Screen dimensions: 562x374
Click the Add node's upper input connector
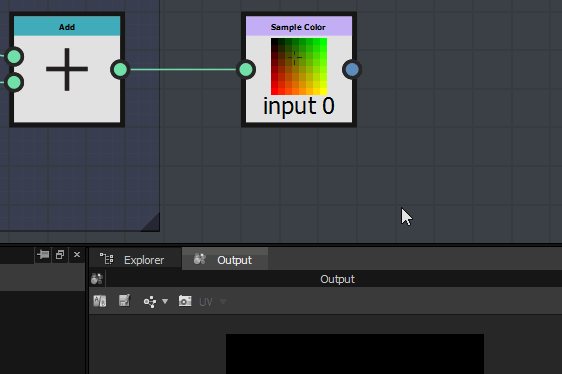tap(14, 57)
